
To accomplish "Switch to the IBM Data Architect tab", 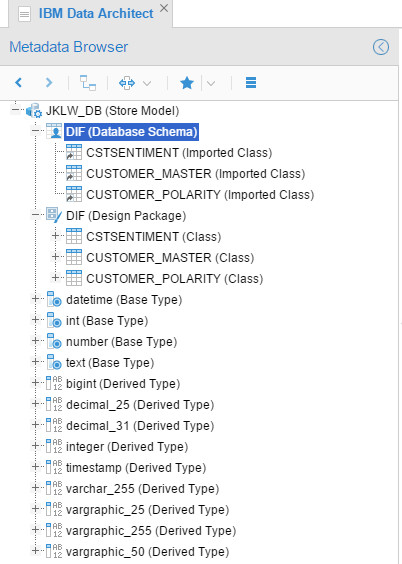I will (x=96, y=14).
